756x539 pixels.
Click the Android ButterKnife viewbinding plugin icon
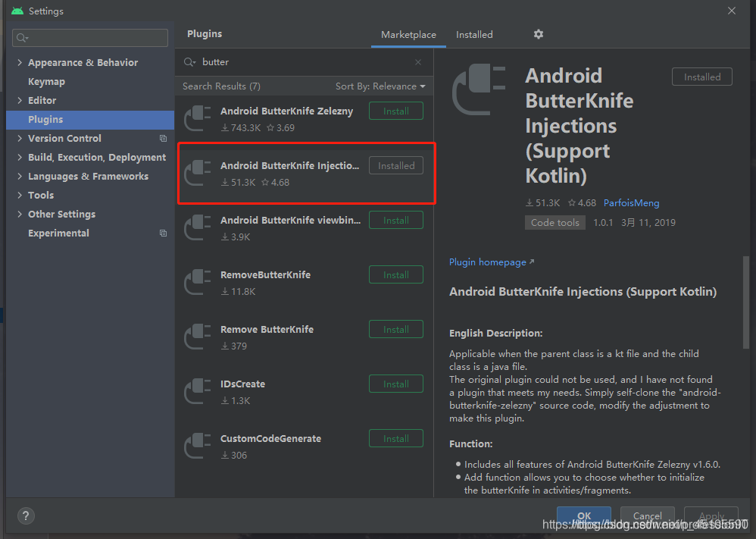click(x=198, y=227)
